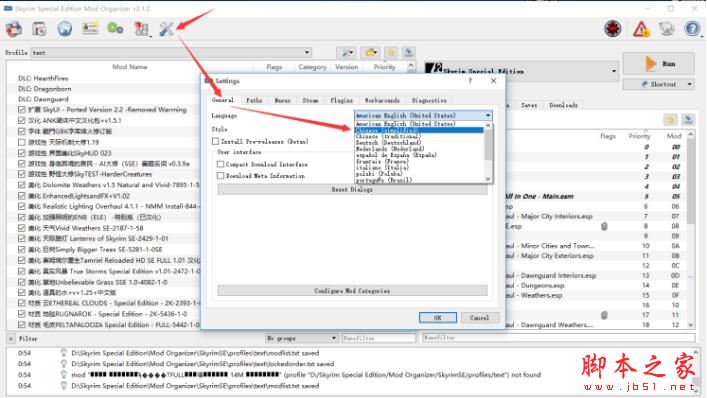Switch to the Plugins tab in Settings
Screen dimensions: 707x398
pyautogui.click(x=341, y=100)
